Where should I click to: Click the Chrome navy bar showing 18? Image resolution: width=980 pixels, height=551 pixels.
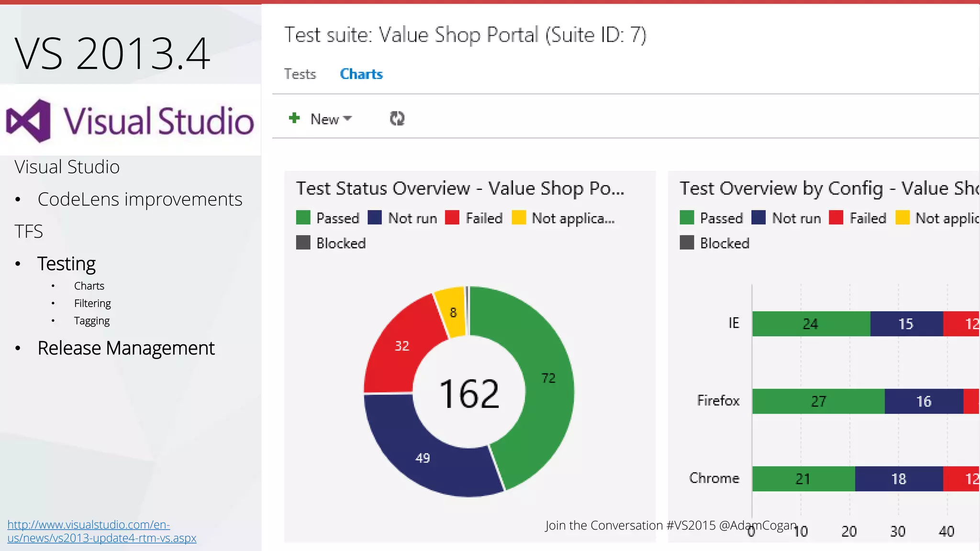(x=899, y=479)
